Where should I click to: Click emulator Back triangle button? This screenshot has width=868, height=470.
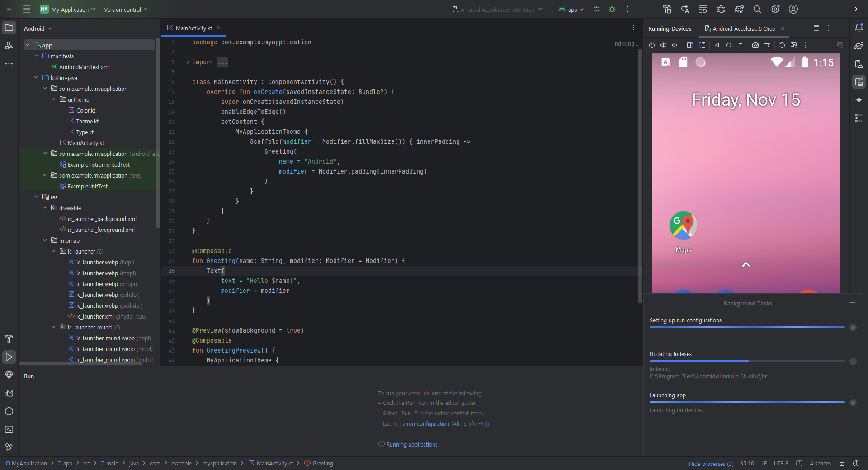[717, 45]
